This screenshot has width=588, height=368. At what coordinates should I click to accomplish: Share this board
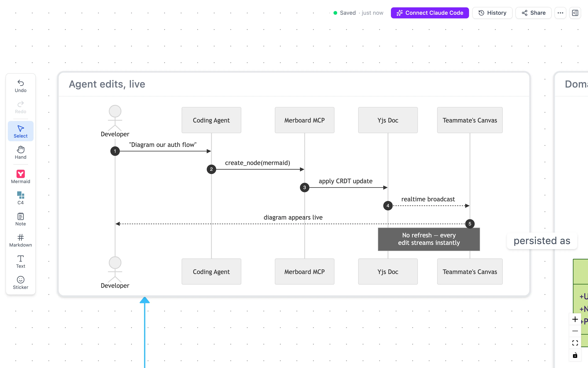tap(534, 13)
